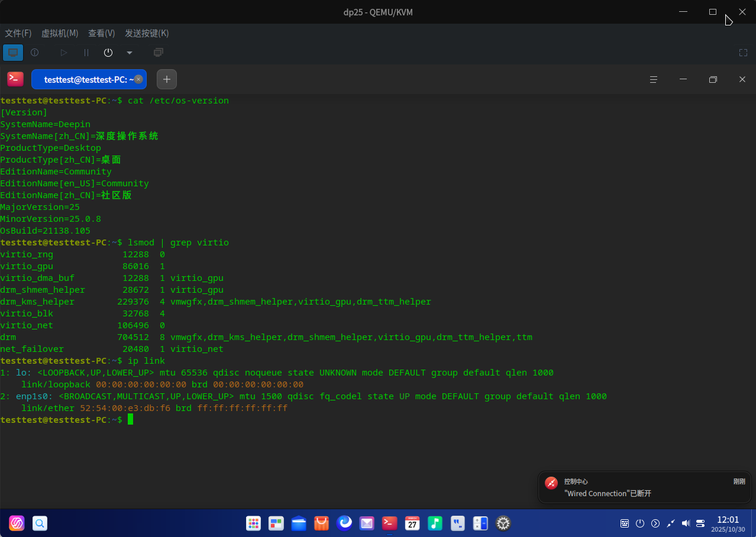Screen dimensions: 756x537
Task: Open the calculator dock icon
Action: [480, 523]
